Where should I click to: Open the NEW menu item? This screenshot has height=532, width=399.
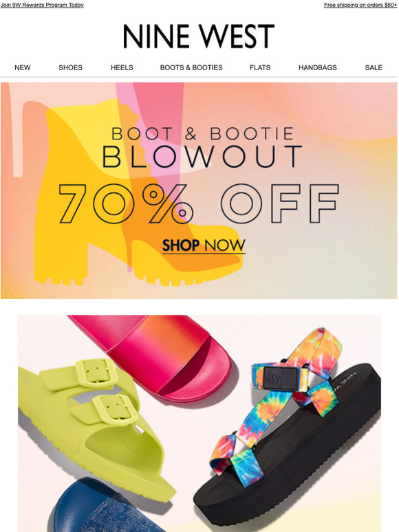23,67
